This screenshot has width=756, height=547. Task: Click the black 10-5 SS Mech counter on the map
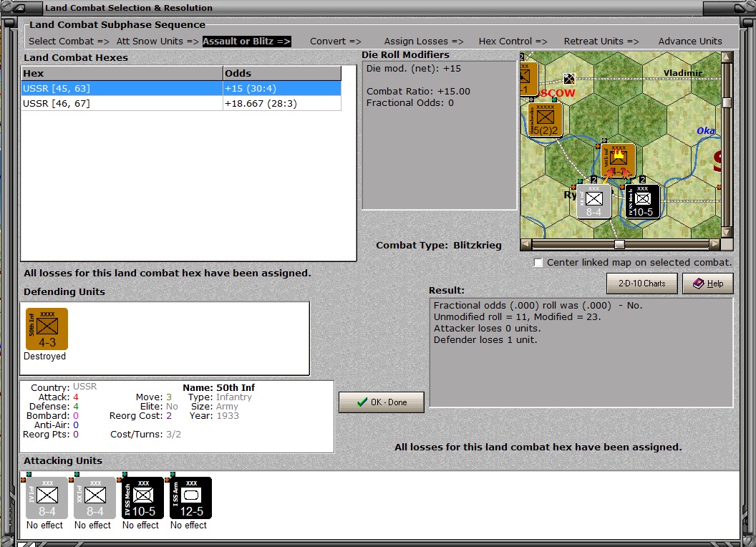(643, 202)
